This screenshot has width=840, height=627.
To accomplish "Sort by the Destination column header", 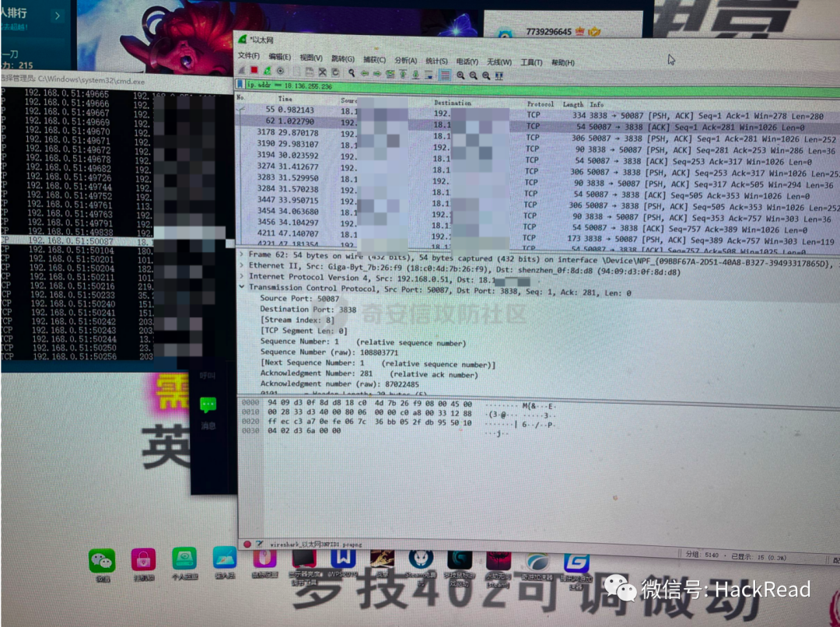I will [453, 103].
